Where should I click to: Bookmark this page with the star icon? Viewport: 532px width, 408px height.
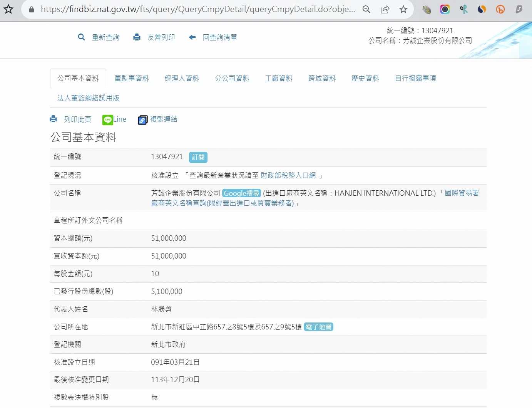pyautogui.click(x=403, y=9)
